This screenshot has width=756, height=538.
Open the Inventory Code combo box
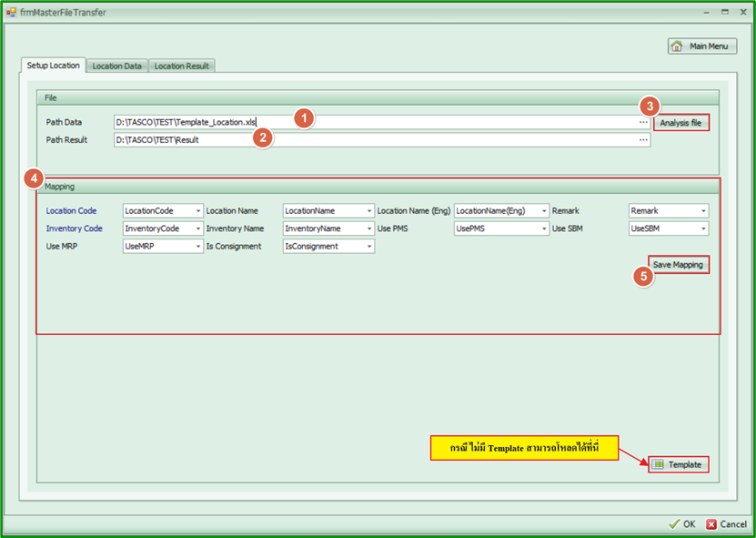[198, 229]
